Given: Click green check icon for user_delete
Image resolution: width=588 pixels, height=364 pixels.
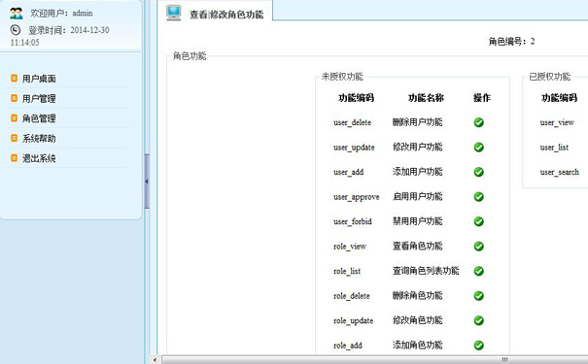Looking at the screenshot, I should [x=478, y=122].
